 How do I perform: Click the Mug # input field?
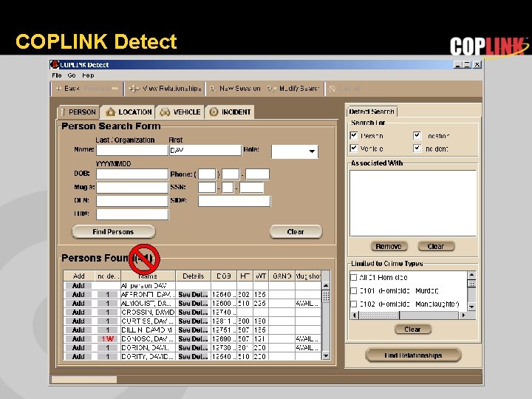(x=132, y=187)
